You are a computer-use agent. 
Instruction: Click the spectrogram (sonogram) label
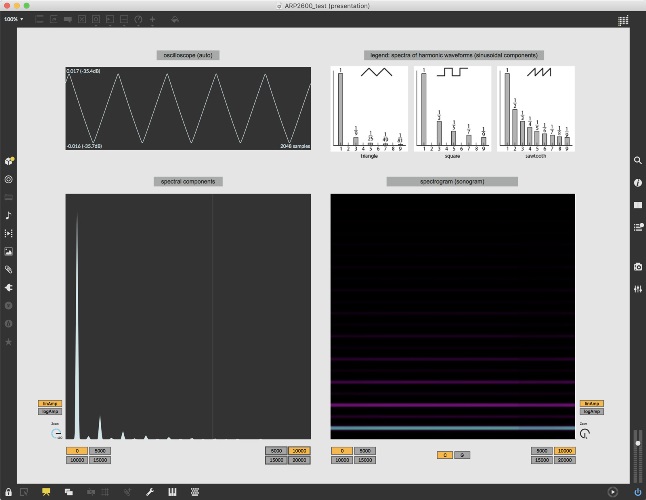coord(452,182)
